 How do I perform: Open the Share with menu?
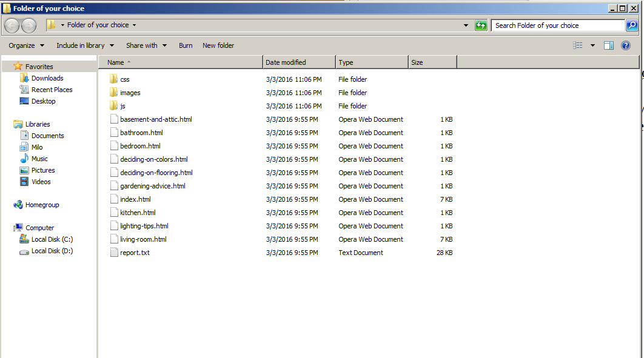pyautogui.click(x=146, y=45)
